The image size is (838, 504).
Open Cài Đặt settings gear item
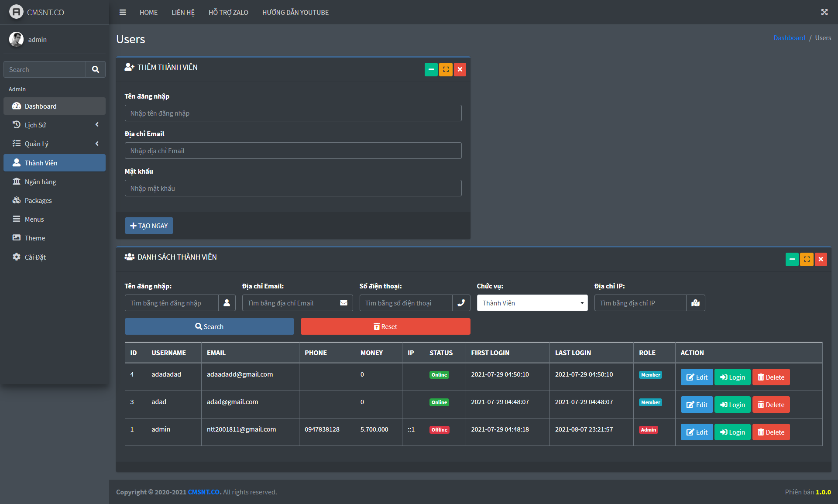click(x=35, y=257)
